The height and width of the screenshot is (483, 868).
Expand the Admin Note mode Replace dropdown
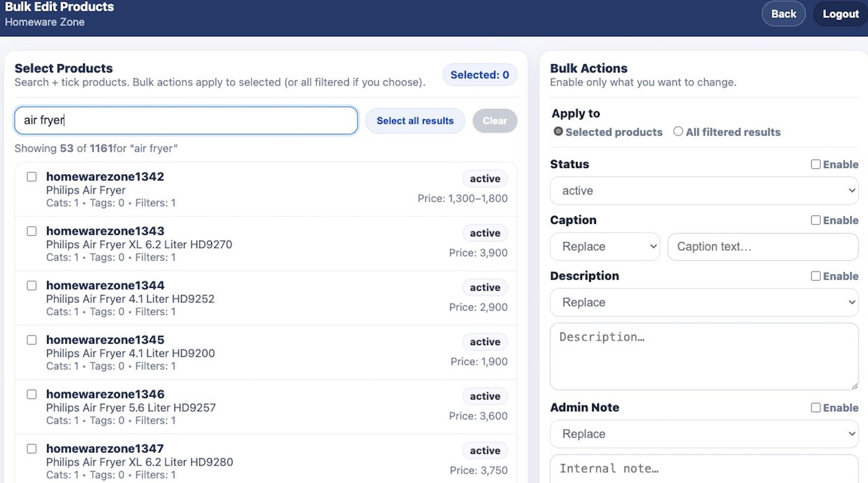click(704, 434)
